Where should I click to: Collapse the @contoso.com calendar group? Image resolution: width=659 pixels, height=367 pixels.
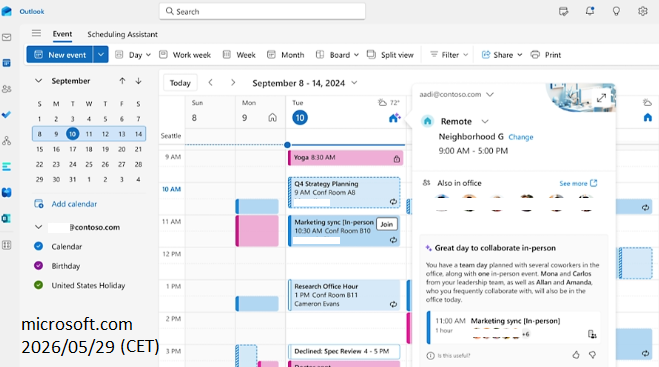[x=38, y=227]
